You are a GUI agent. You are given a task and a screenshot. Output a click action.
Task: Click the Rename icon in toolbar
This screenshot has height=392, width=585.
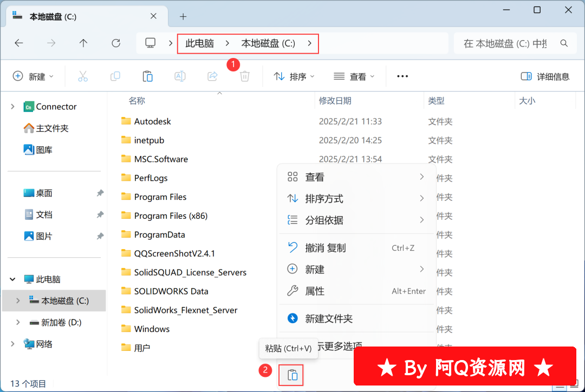click(x=180, y=76)
